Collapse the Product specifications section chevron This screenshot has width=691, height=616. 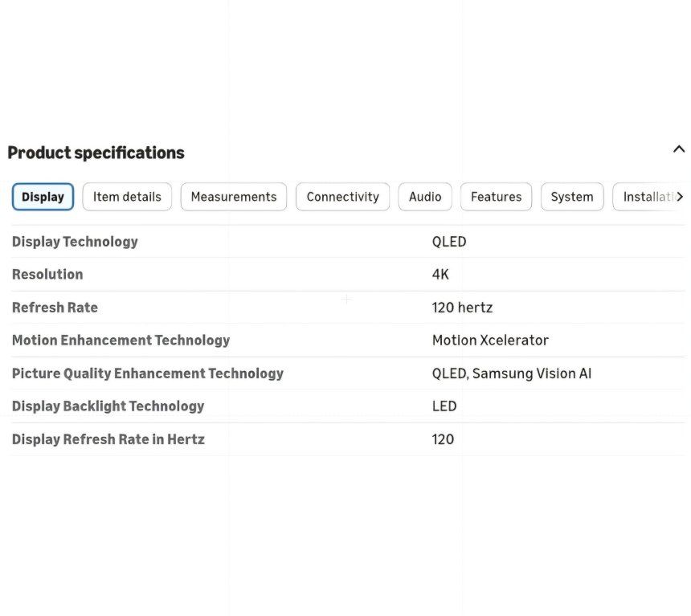[x=679, y=149]
